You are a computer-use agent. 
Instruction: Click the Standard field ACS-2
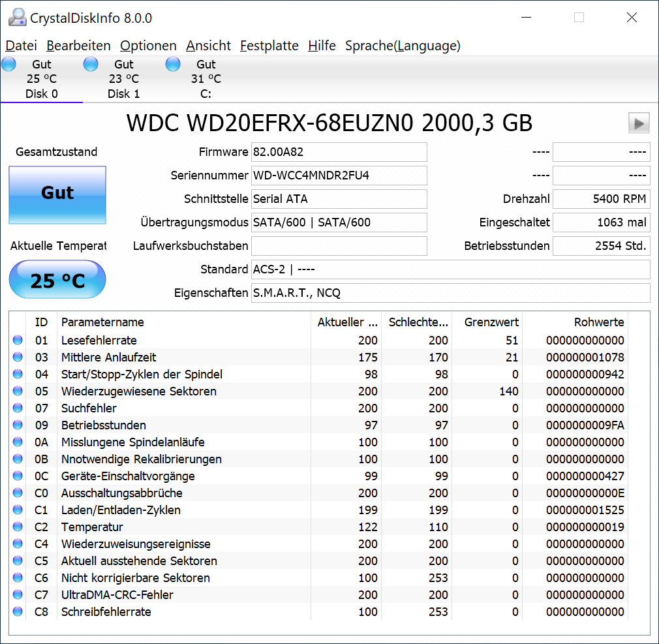(x=451, y=269)
